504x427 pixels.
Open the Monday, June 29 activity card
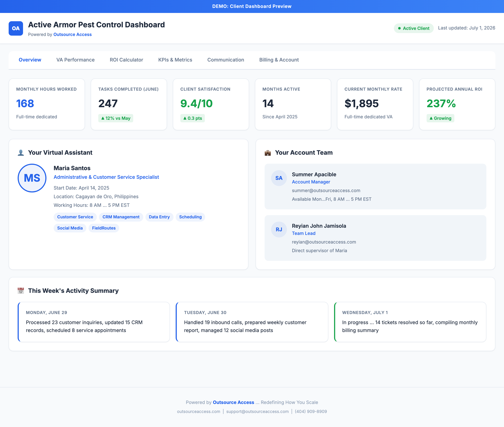point(94,322)
